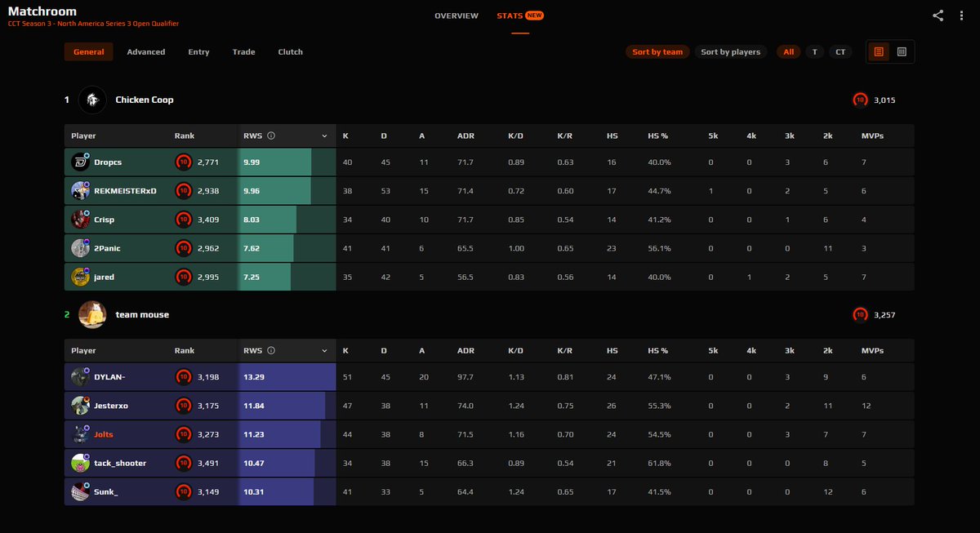Open Jolts player profile name
The image size is (980, 533).
[x=104, y=434]
